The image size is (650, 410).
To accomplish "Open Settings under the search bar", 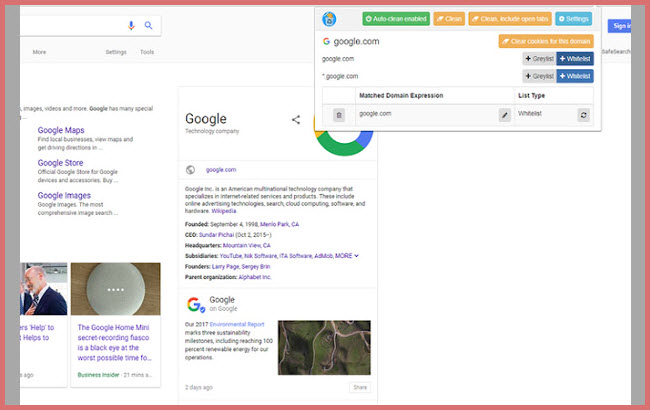I will click(x=116, y=52).
